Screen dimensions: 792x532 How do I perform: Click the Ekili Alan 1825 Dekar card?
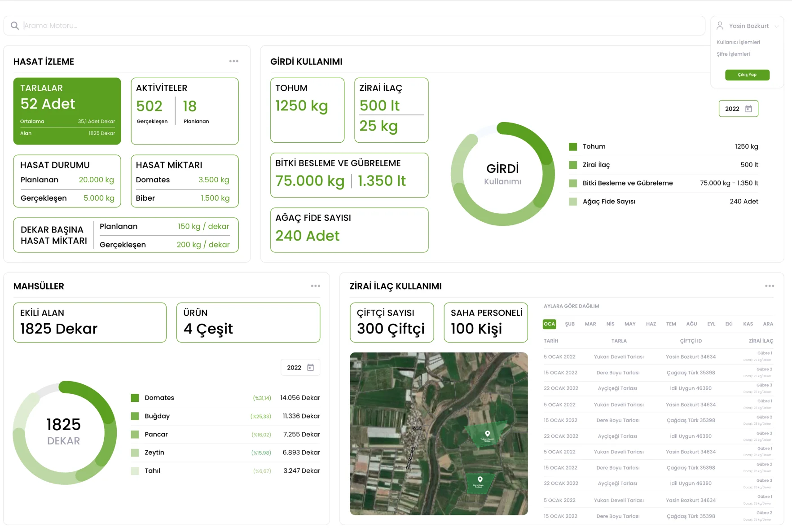click(90, 322)
